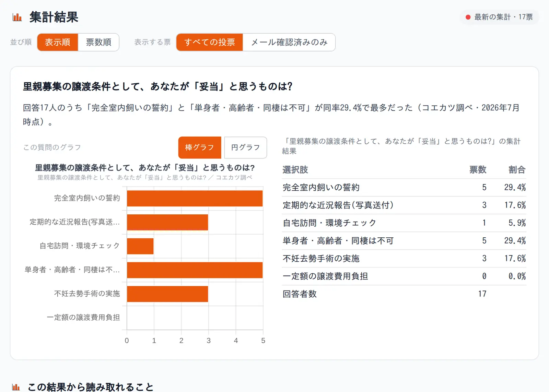Click table row 完全室内飼いの誓約
The image size is (549, 392).
pyautogui.click(x=404, y=188)
